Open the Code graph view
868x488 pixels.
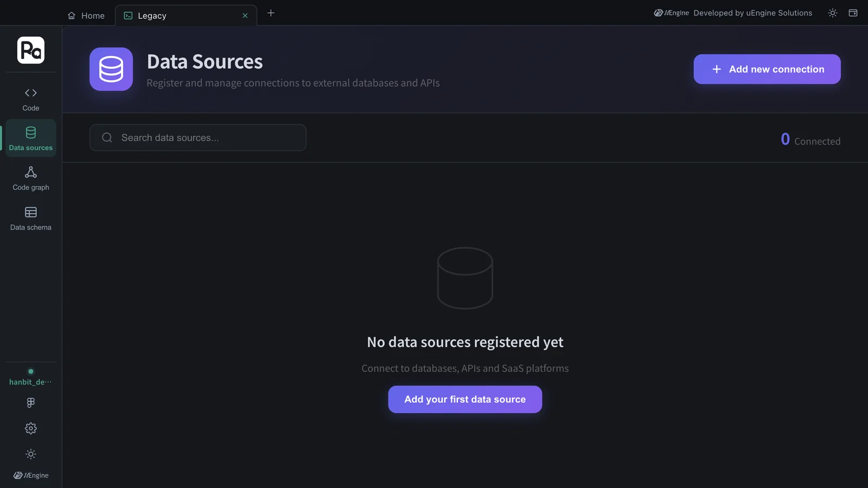tap(31, 178)
